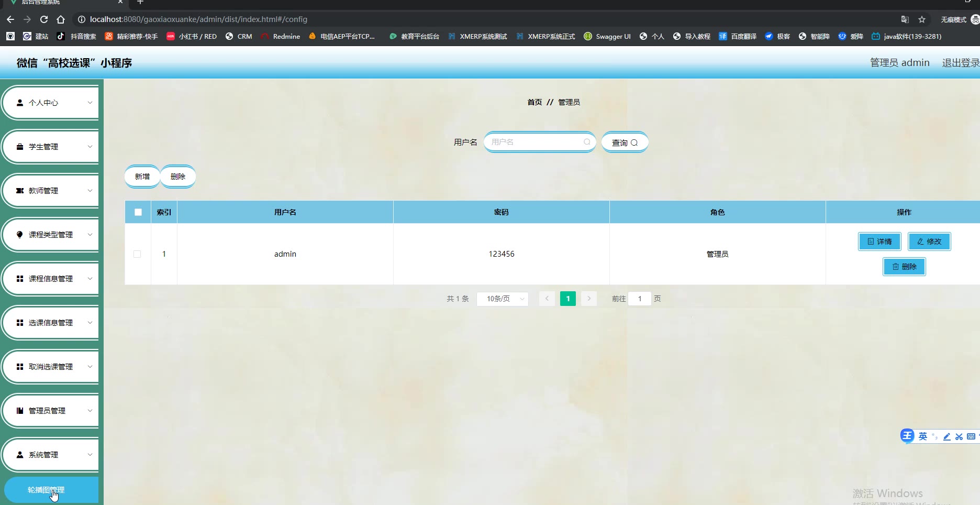Expand the 课程信息管理 sidebar menu
The height and width of the screenshot is (505, 980).
51,279
